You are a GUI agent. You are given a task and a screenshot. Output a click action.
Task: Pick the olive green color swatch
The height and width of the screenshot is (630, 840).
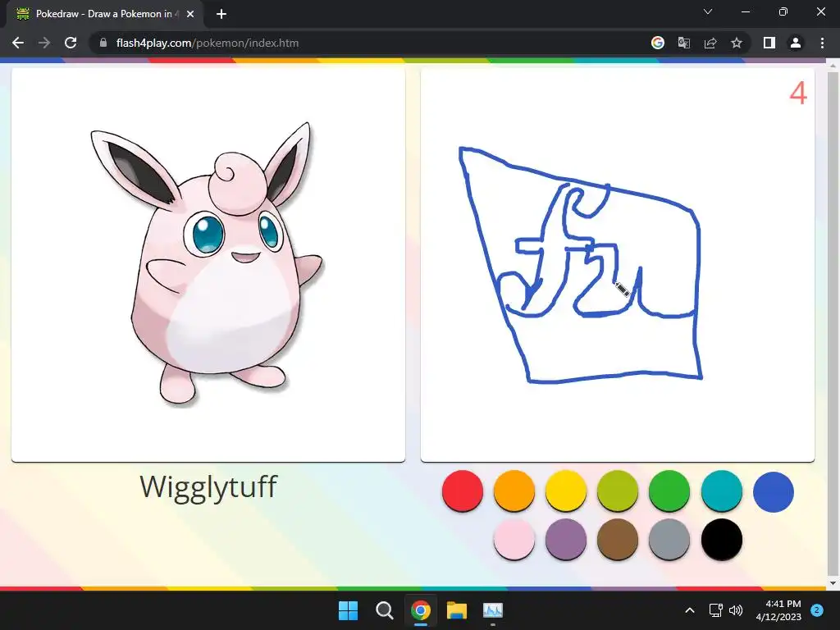[618, 491]
